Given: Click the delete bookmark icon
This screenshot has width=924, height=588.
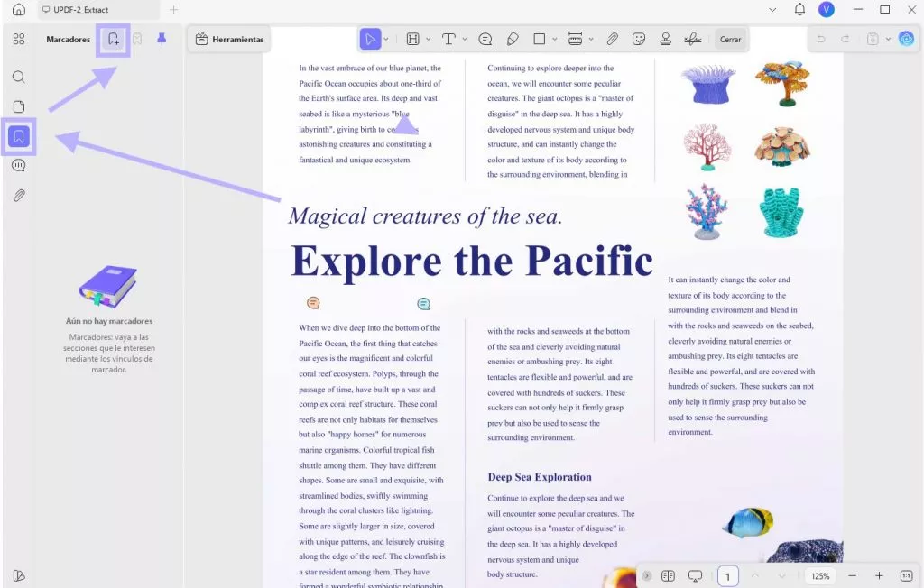Looking at the screenshot, I should point(137,39).
